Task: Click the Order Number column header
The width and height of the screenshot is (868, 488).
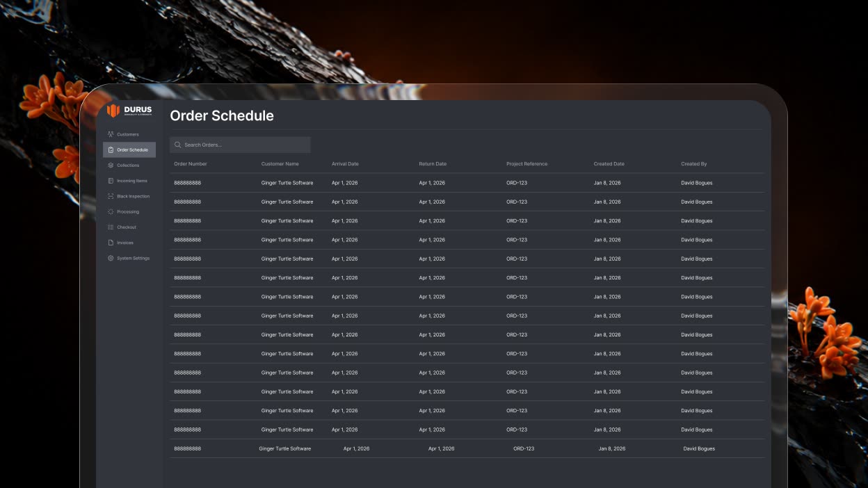Action: point(191,164)
